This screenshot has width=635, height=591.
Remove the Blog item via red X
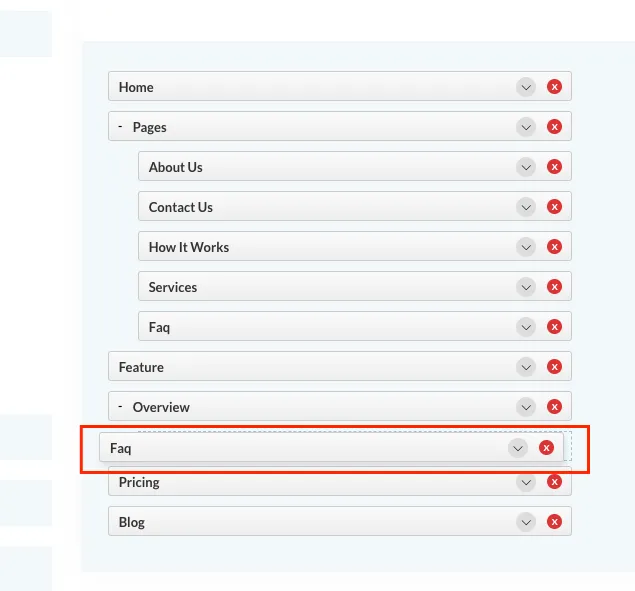(x=554, y=522)
